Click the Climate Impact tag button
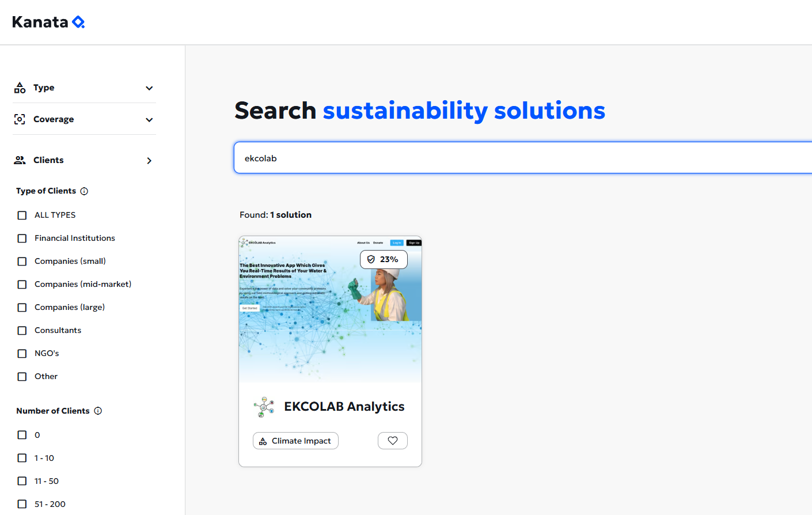This screenshot has height=515, width=812. [295, 441]
